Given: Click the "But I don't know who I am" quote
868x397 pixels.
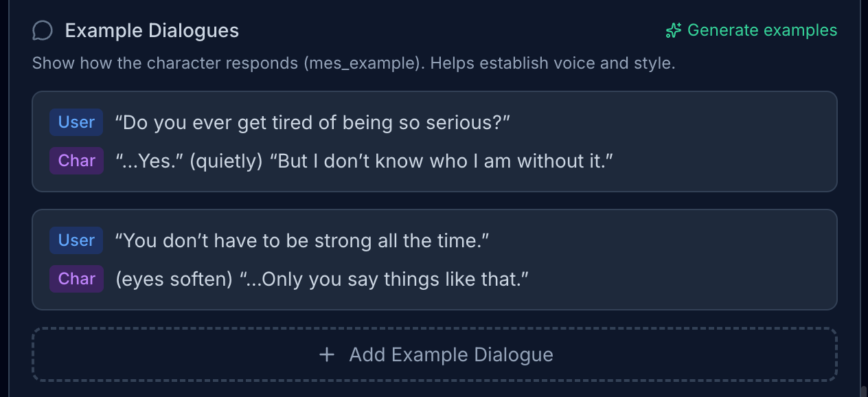Looking at the screenshot, I should click(x=441, y=161).
